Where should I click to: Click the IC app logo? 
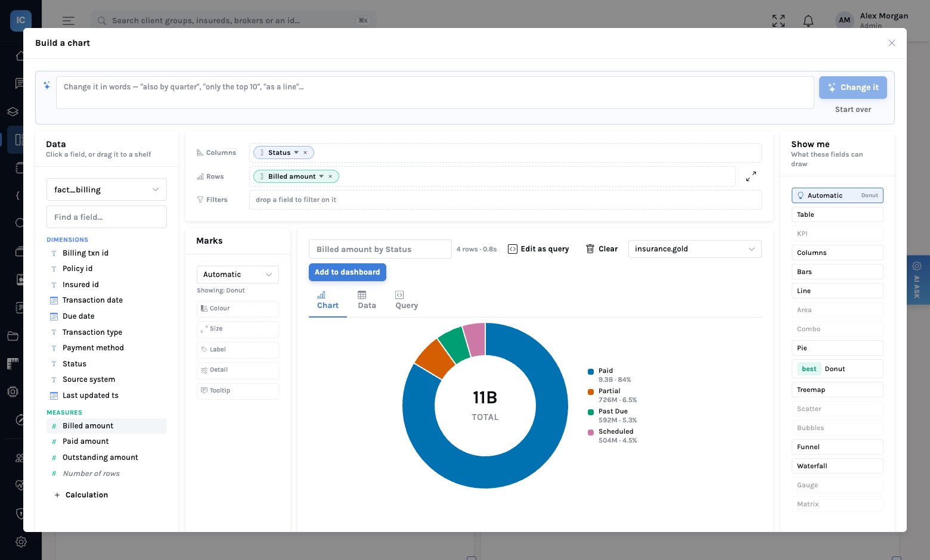pos(21,20)
